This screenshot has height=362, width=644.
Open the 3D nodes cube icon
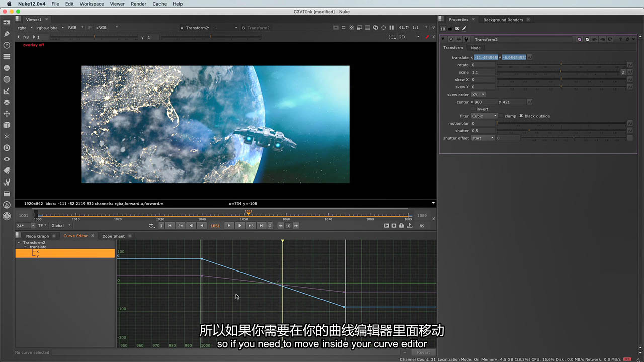[7, 125]
